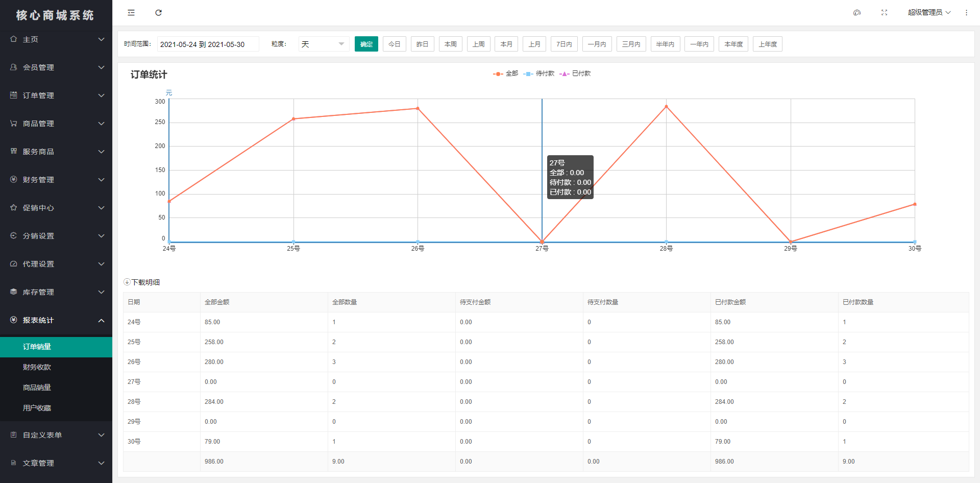Select the 7日内 quick range button

coord(565,44)
